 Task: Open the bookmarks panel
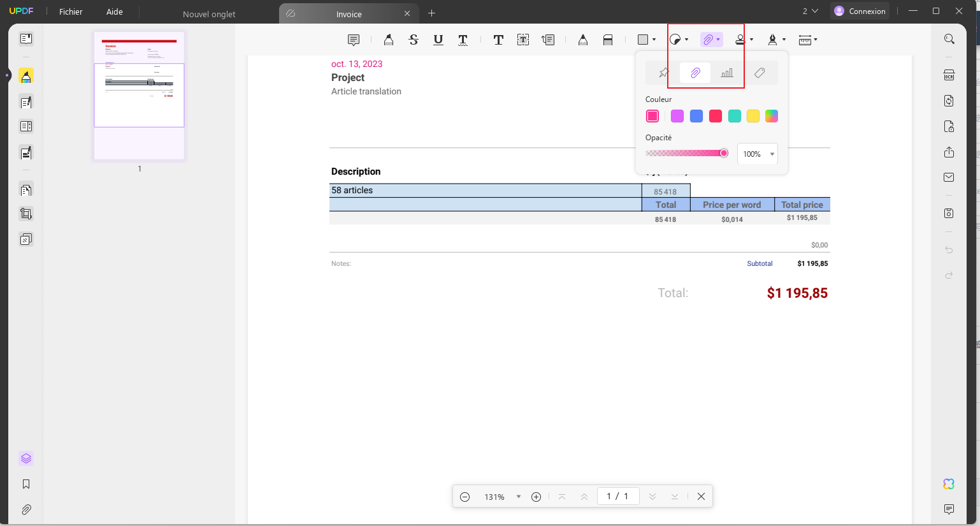point(26,484)
